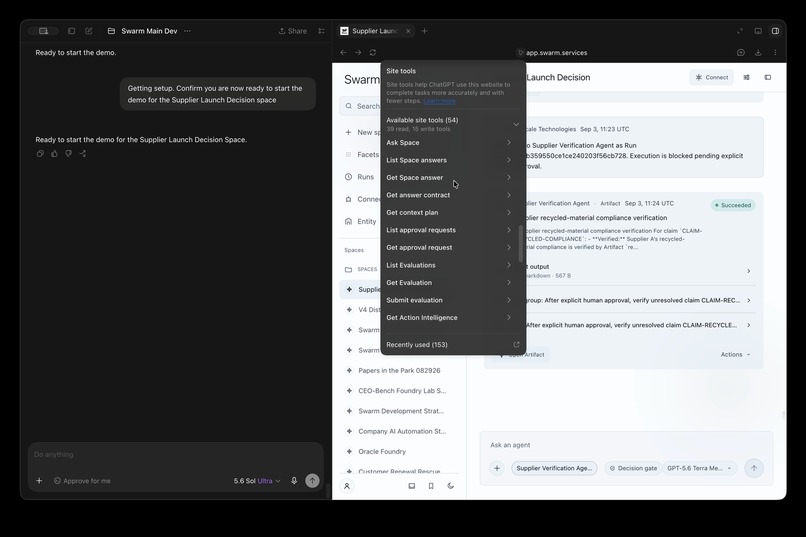806x537 pixels.
Task: Toggle the browser side panel icon
Action: (x=775, y=31)
